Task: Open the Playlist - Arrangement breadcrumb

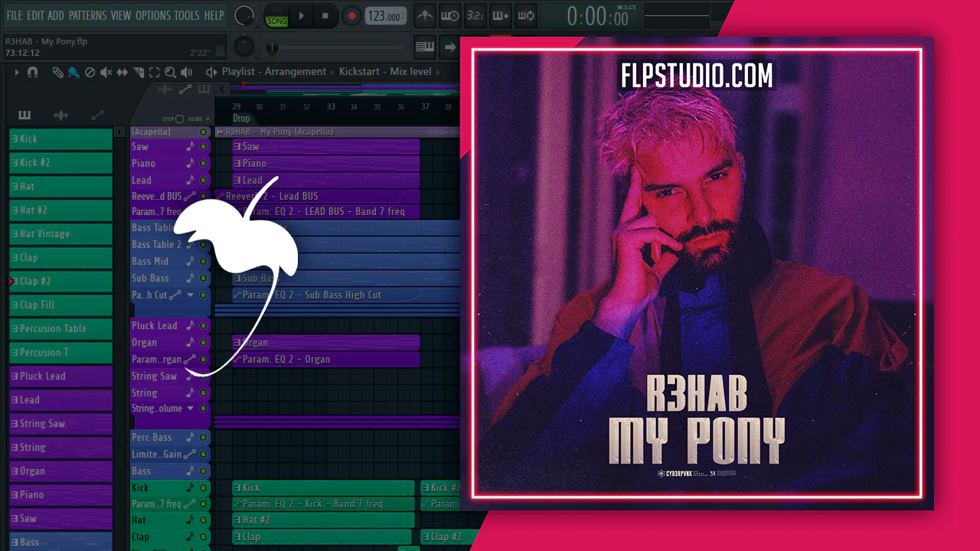Action: 274,72
